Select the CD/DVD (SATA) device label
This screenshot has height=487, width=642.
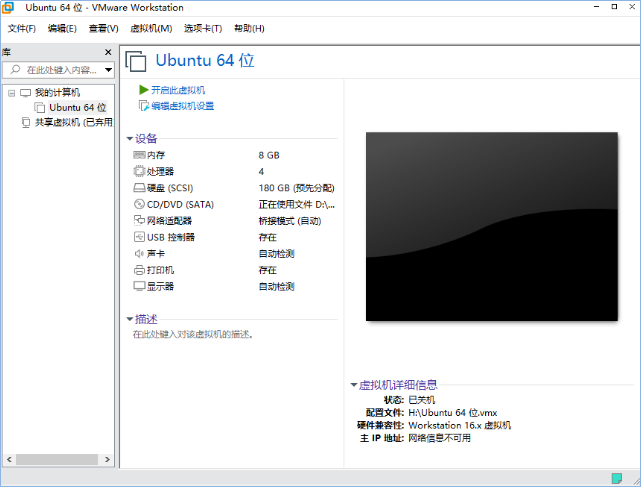(x=181, y=204)
